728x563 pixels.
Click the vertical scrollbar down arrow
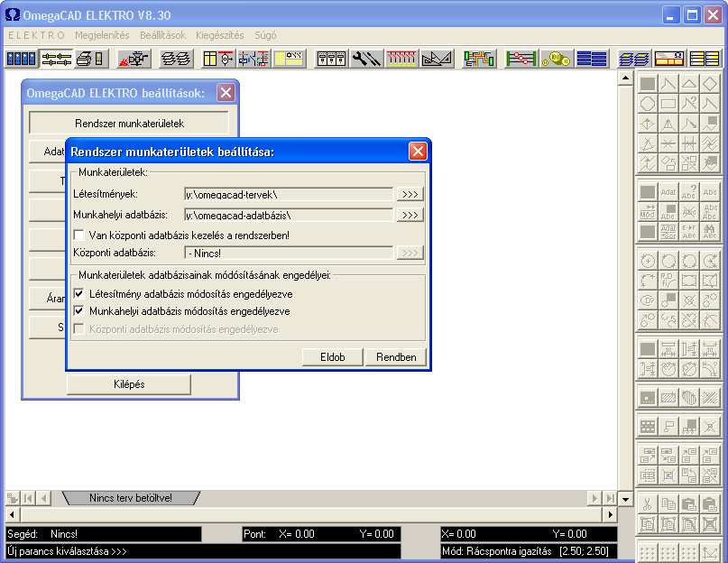tap(625, 499)
